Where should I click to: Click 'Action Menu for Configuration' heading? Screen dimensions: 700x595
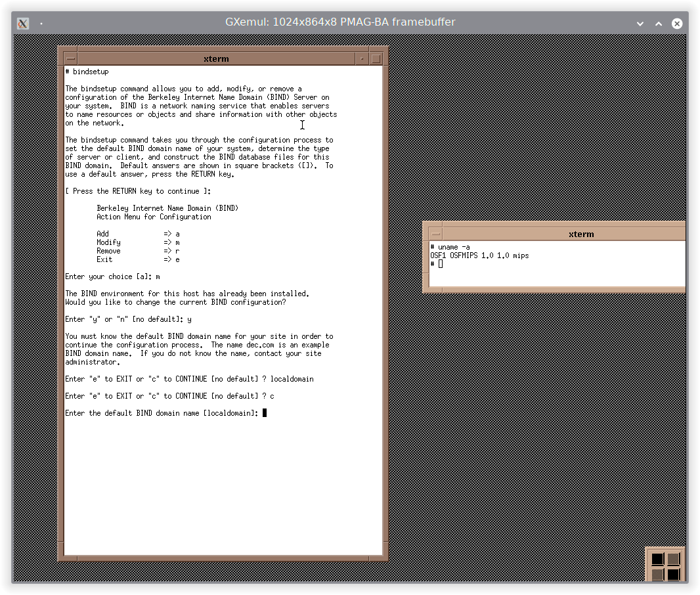click(x=154, y=217)
